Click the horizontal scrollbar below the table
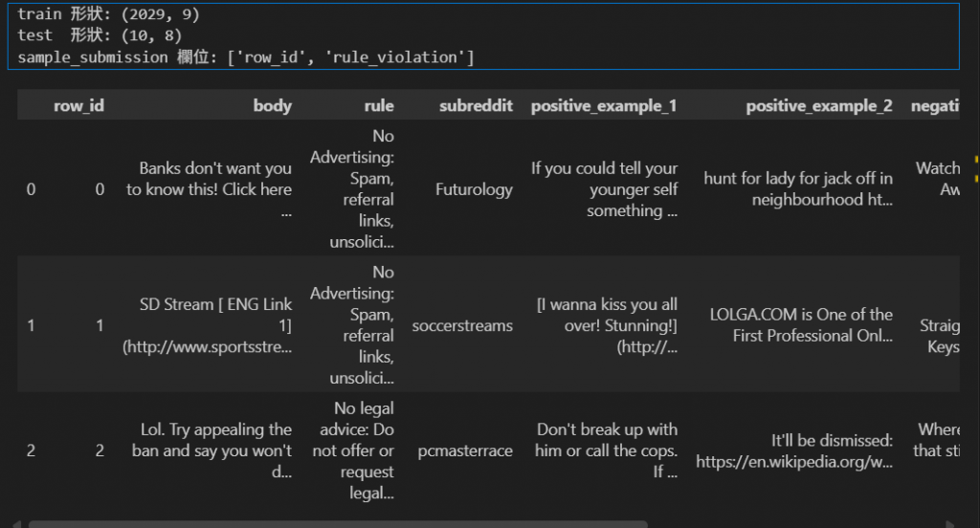 point(337,523)
